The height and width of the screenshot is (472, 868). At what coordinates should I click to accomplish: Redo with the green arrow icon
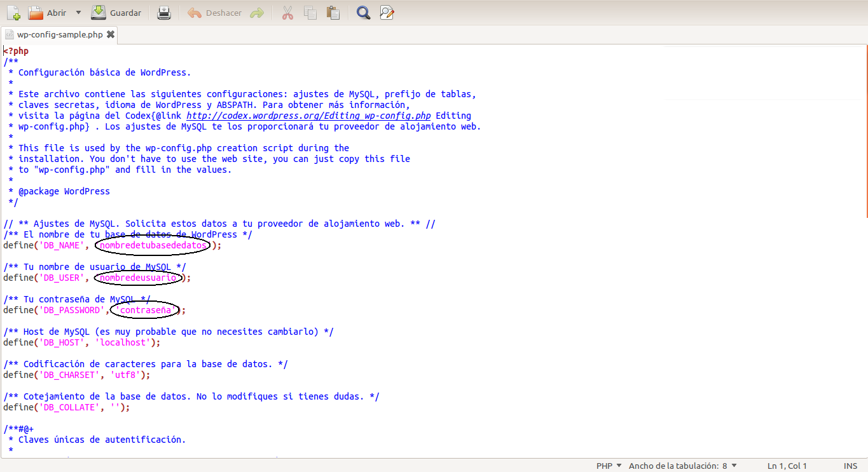pyautogui.click(x=257, y=13)
